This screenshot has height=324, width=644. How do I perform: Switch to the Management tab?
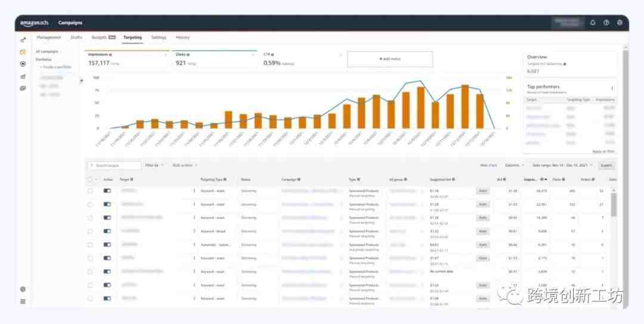49,38
